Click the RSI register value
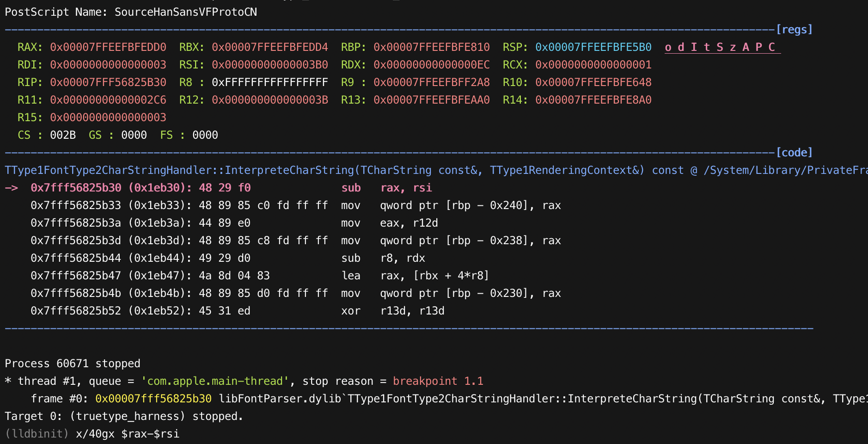The height and width of the screenshot is (444, 868). coord(269,65)
